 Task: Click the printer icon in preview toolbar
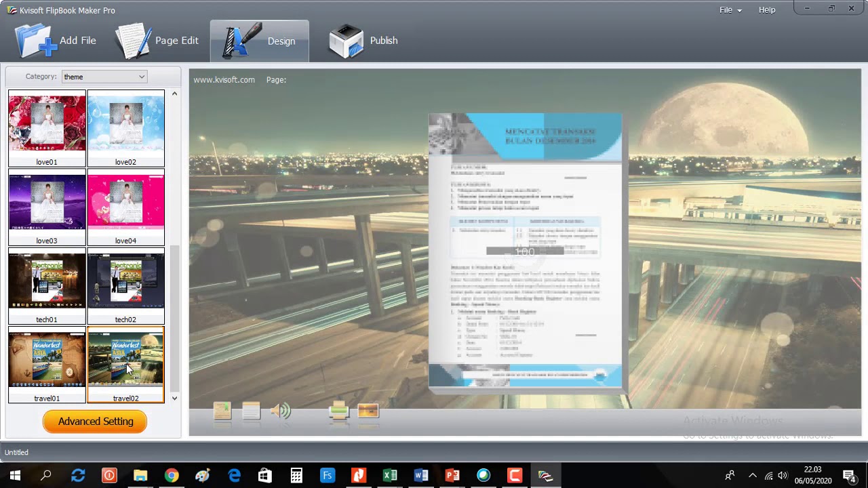(338, 411)
